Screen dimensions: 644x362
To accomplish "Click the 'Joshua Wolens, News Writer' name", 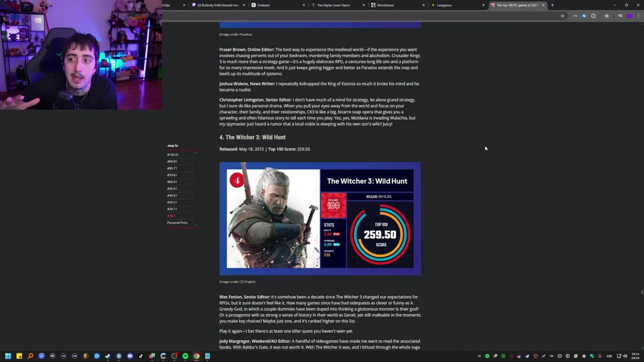I will [247, 84].
